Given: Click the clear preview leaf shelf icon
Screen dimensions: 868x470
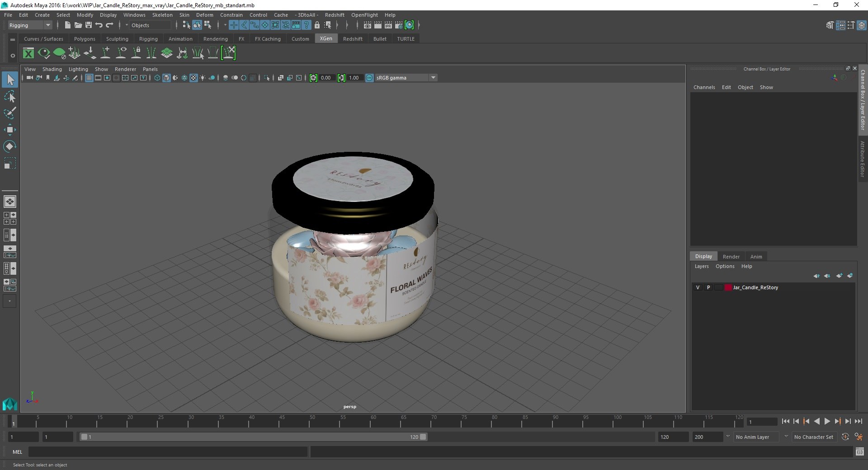Looking at the screenshot, I should click(59, 53).
